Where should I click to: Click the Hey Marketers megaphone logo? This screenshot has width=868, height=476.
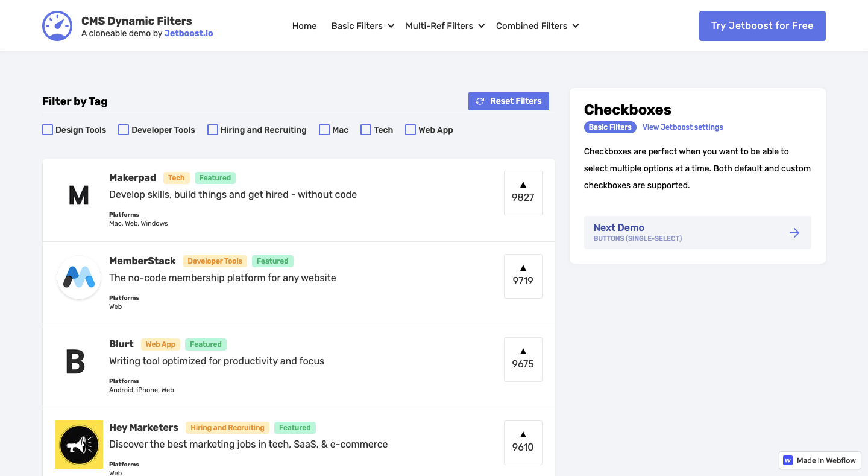click(78, 443)
